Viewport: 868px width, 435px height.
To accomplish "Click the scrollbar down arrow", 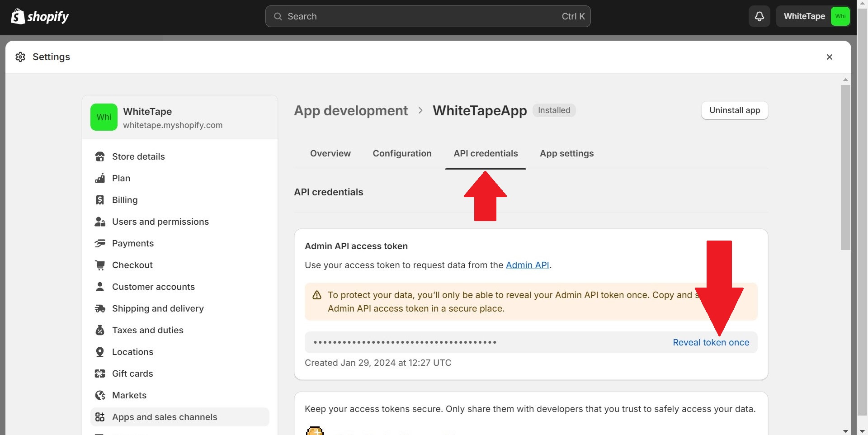I will (x=845, y=431).
